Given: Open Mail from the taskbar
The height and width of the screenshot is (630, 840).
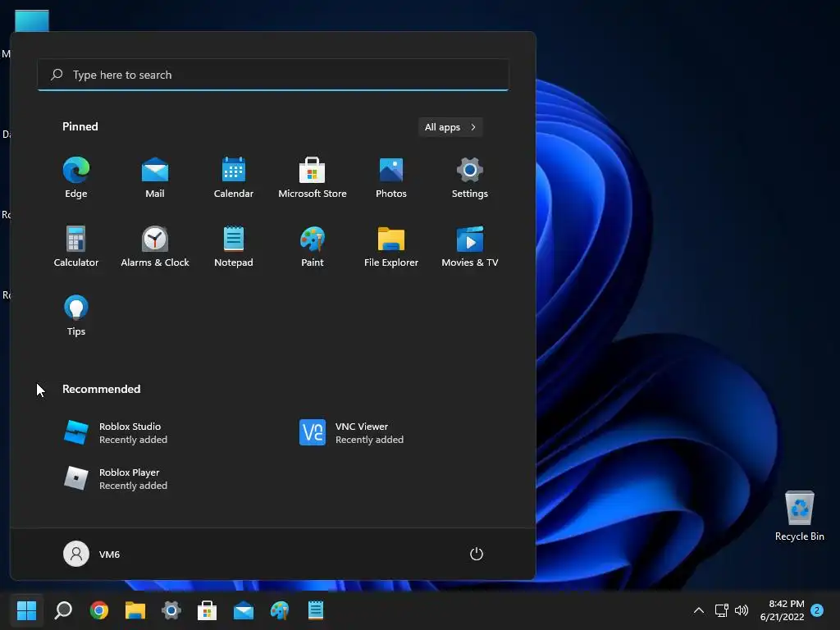Looking at the screenshot, I should pyautogui.click(x=244, y=609).
